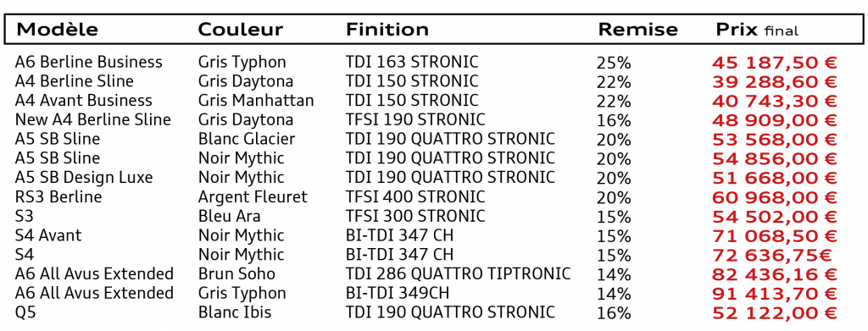The width and height of the screenshot is (868, 331).
Task: Click the New A4 Berline Sline entry
Action: 93,120
